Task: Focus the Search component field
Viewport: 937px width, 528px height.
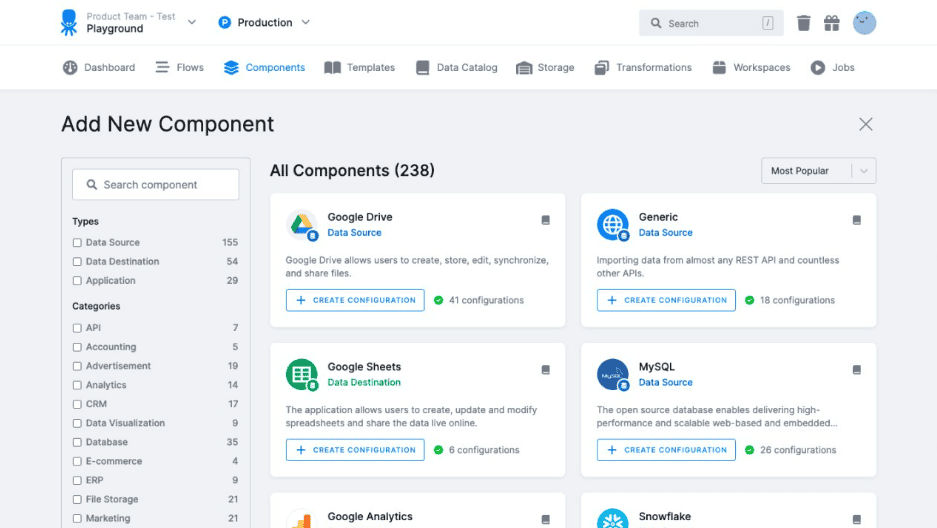Action: [155, 185]
